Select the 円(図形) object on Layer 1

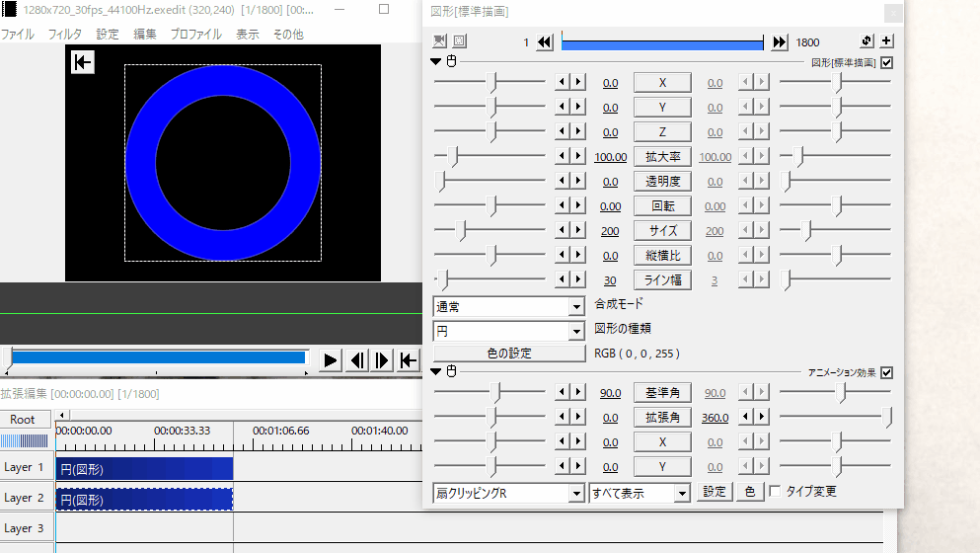pyautogui.click(x=144, y=468)
